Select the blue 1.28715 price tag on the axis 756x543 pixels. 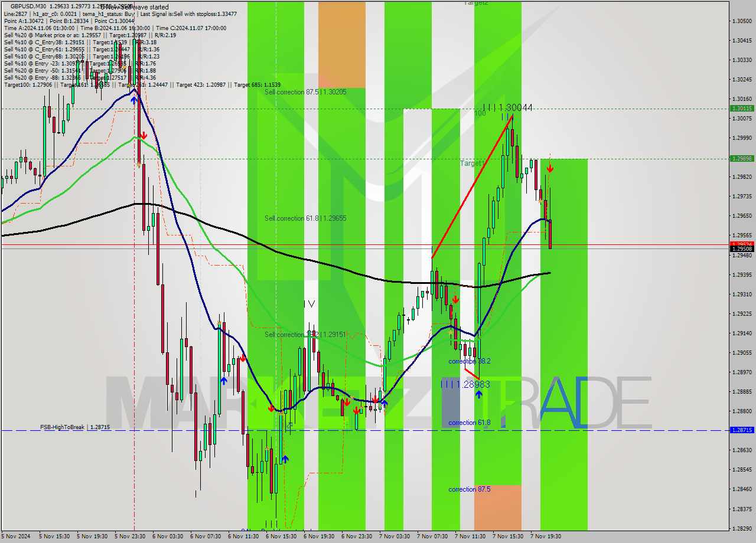tap(742, 430)
